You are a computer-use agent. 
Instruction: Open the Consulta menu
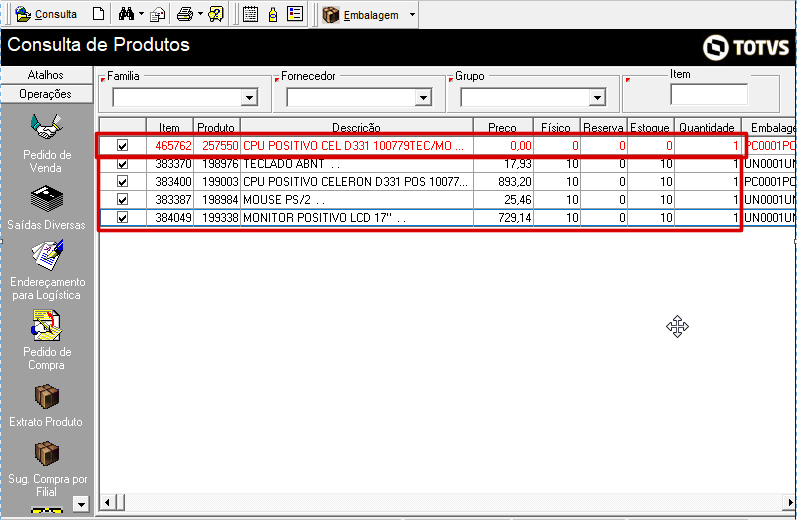click(x=46, y=14)
